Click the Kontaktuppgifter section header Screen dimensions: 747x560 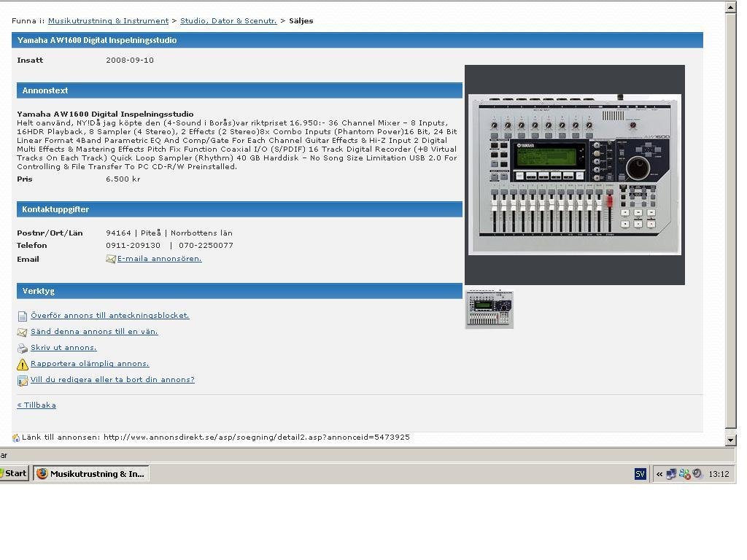coord(239,209)
